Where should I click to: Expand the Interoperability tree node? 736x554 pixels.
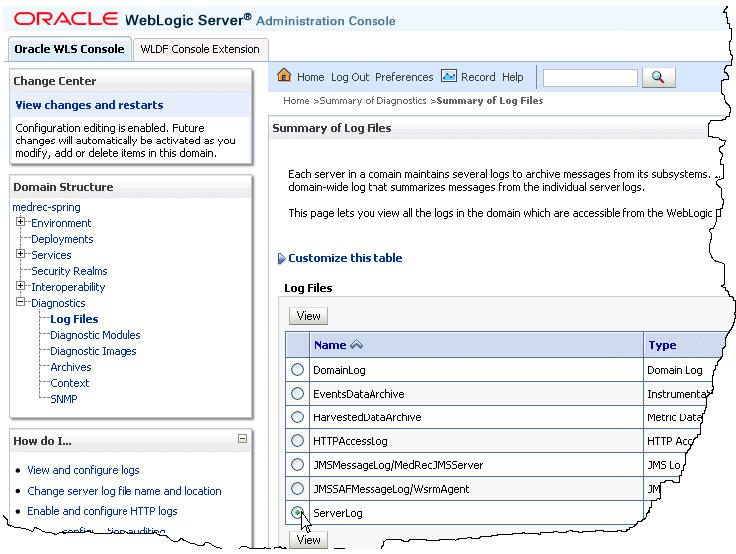[x=20, y=285]
